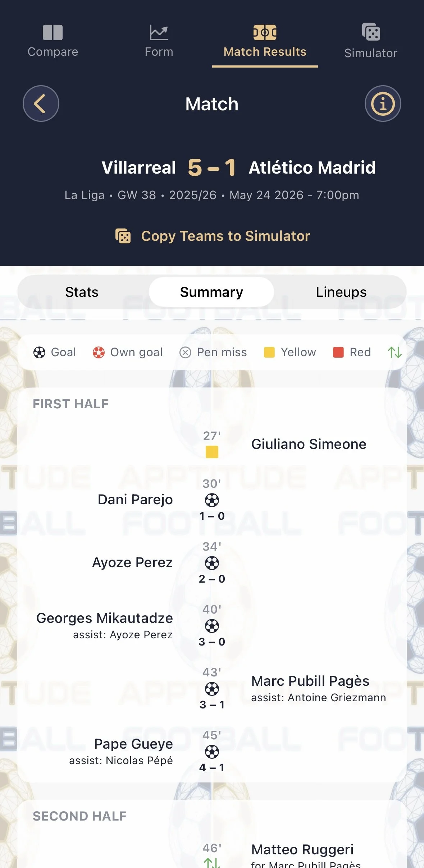Open the match info icon
424x868 pixels.
383,104
